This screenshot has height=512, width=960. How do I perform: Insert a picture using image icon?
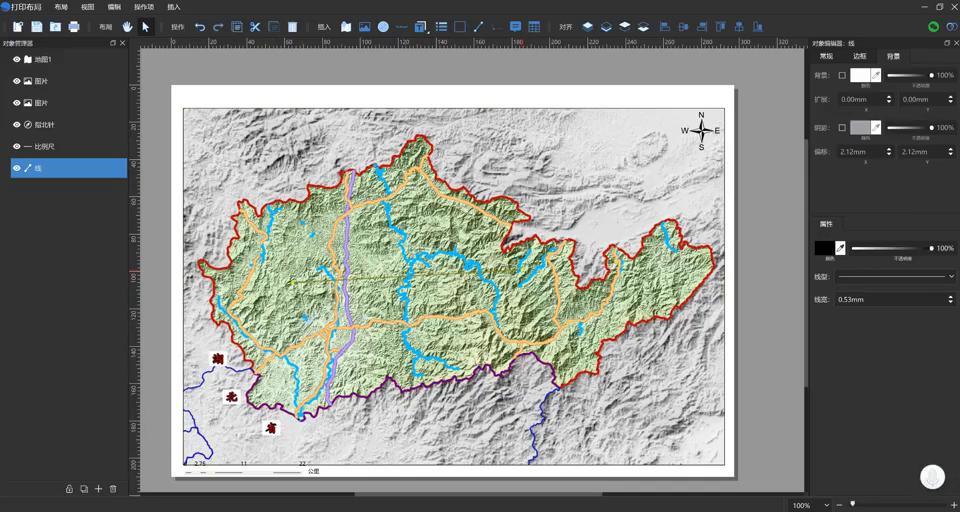[x=364, y=27]
